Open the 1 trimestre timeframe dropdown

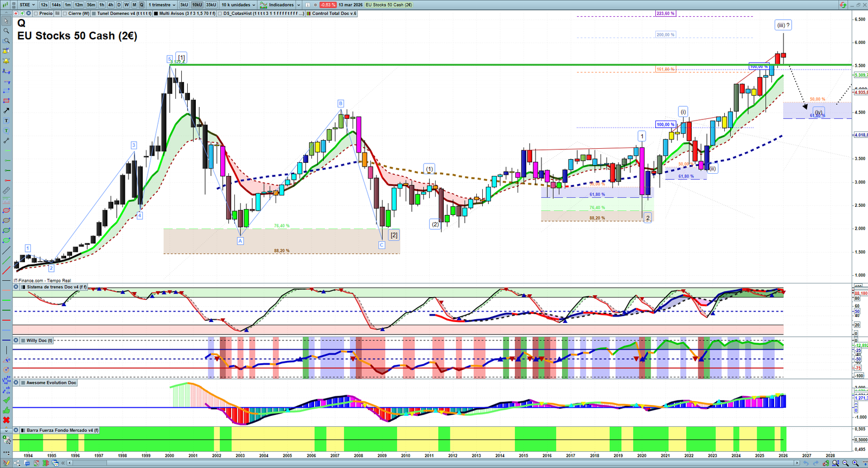[x=162, y=5]
